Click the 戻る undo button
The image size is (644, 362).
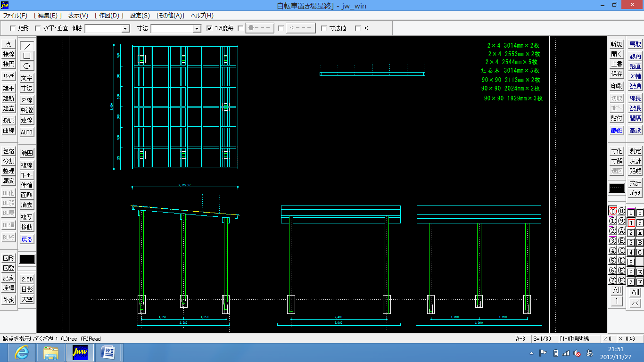(x=27, y=239)
